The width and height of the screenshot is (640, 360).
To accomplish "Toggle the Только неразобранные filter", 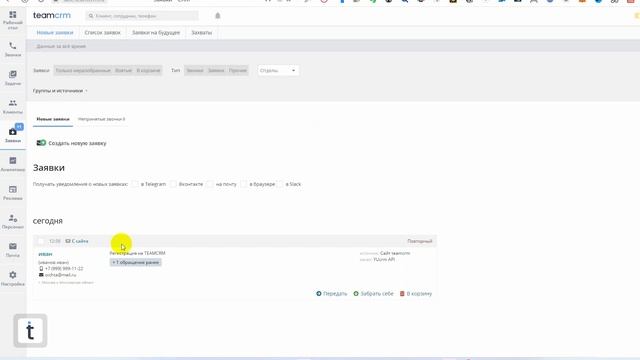I will (x=83, y=70).
